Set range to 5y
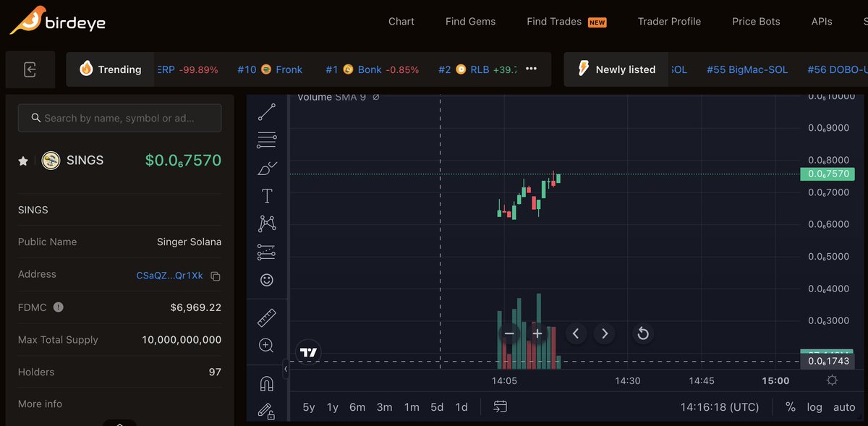This screenshot has height=426, width=868. click(x=309, y=407)
